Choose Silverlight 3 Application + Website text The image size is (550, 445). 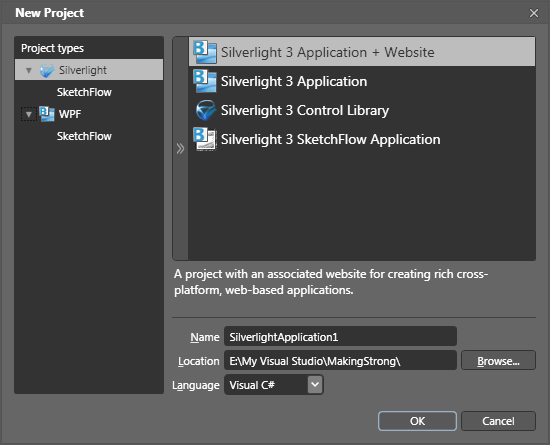pyautogui.click(x=327, y=52)
